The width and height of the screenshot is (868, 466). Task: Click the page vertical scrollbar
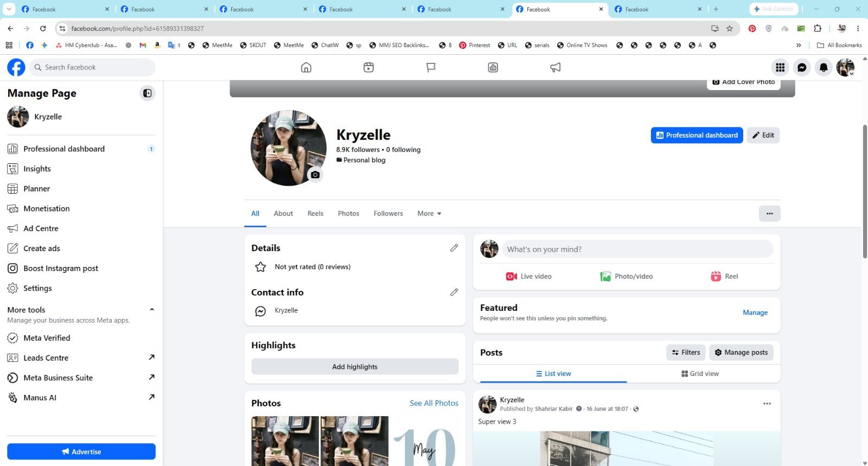point(865,191)
